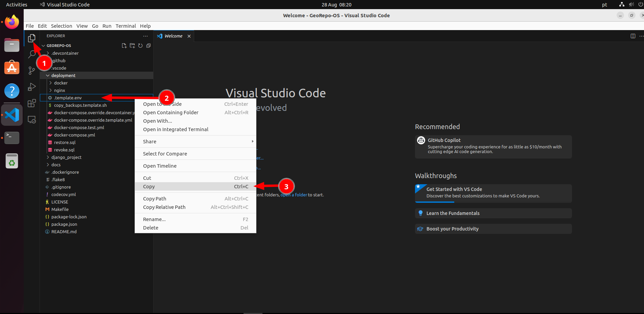
Task: Split the editor to the right
Action: tap(633, 36)
